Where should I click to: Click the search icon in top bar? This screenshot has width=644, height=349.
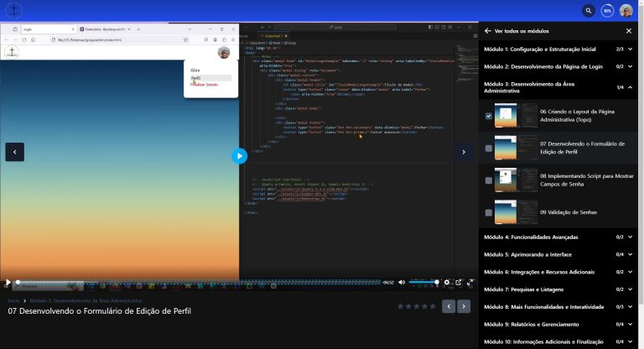click(x=589, y=11)
